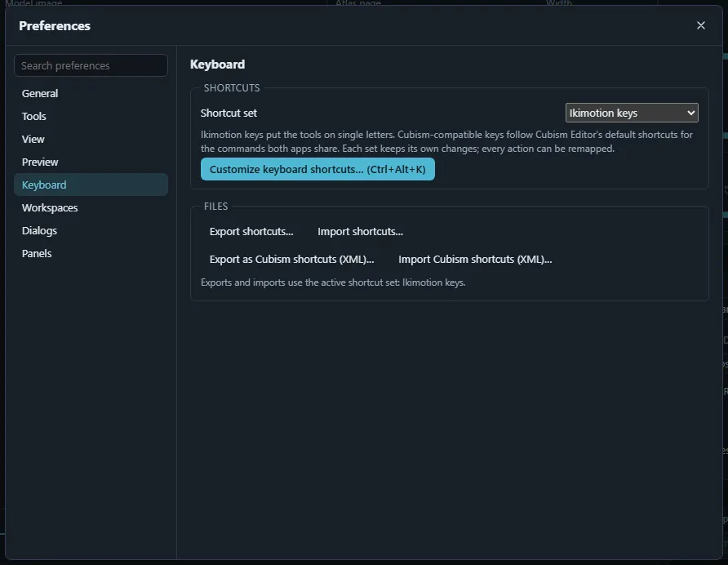The height and width of the screenshot is (565, 728).
Task: Click Customize keyboard shortcuts button
Action: tap(317, 169)
